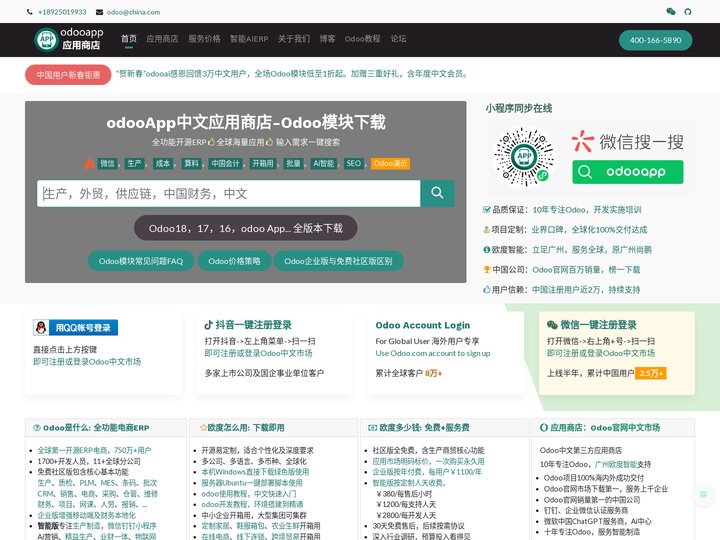Open 服务器Ubuntu一键部署脚本使用 link

252,483
